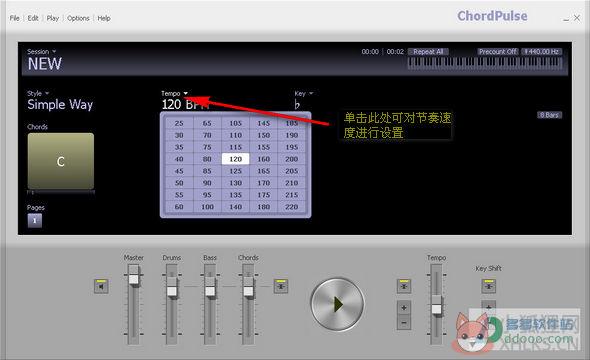This screenshot has width=590, height=360.
Task: Select tempo 110 in the grid
Action: [x=236, y=135]
